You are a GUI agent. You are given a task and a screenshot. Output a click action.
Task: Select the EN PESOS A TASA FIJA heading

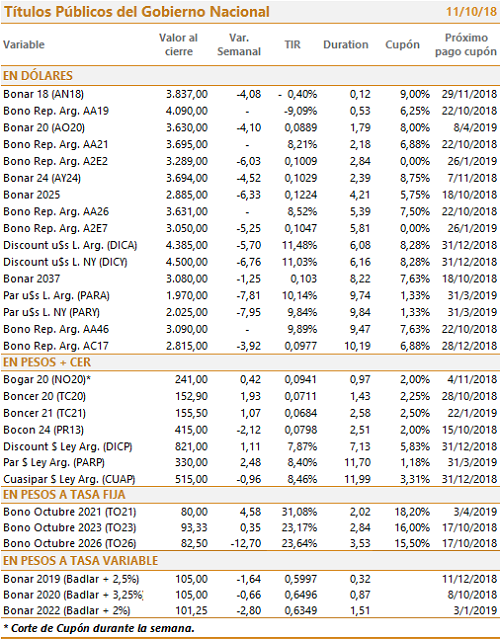point(64,494)
